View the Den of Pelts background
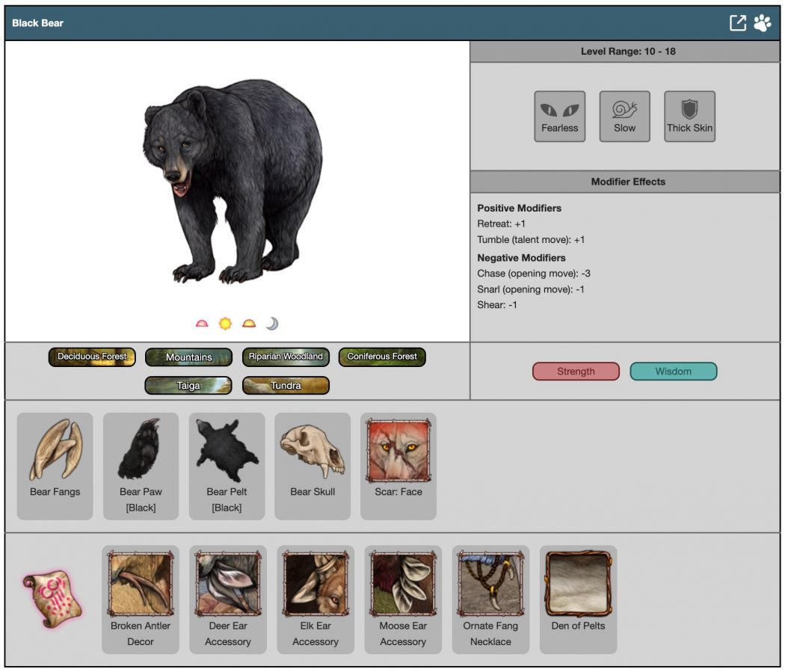 pyautogui.click(x=578, y=599)
